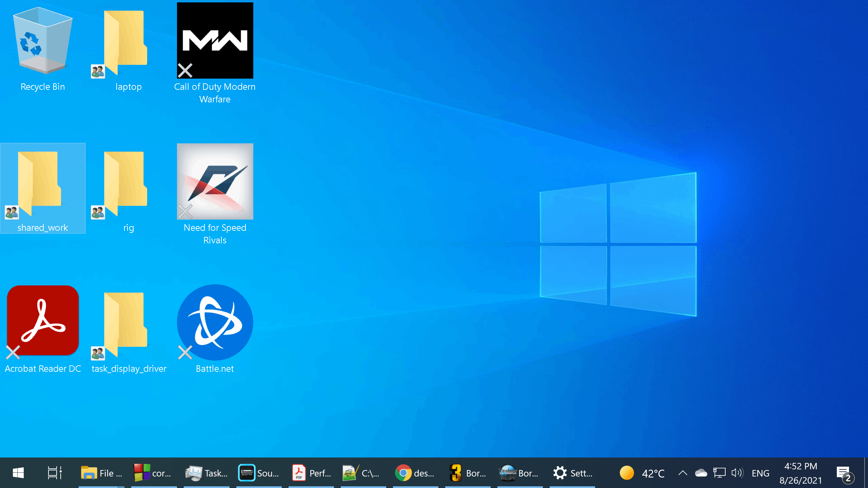The height and width of the screenshot is (488, 868).
Task: Open the Settings window from the taskbar
Action: pyautogui.click(x=572, y=473)
